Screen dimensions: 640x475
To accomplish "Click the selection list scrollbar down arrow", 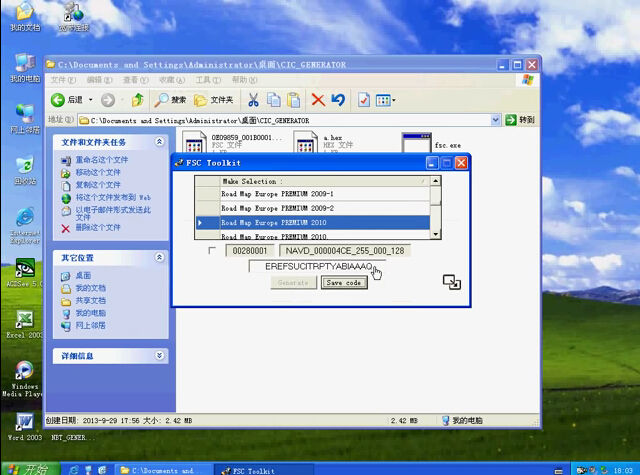I will (436, 234).
